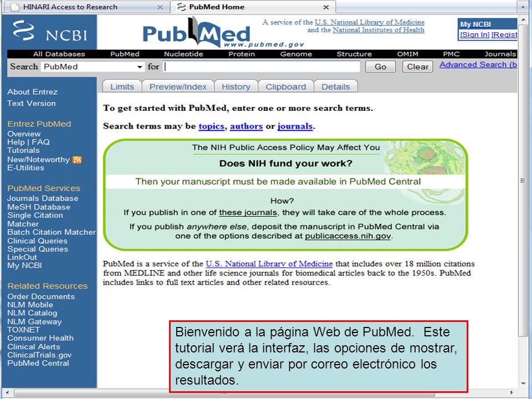The height and width of the screenshot is (399, 532).
Task: Open Clinical Queries in the sidebar
Action: [37, 241]
